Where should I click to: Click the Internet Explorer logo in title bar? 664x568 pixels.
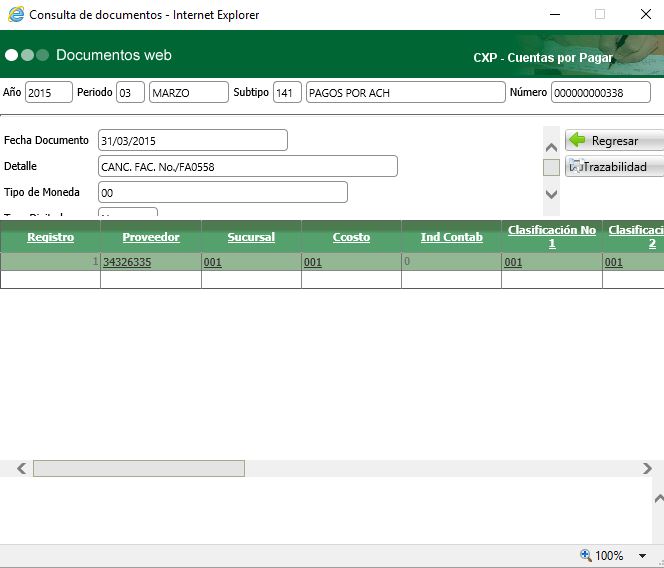16,14
